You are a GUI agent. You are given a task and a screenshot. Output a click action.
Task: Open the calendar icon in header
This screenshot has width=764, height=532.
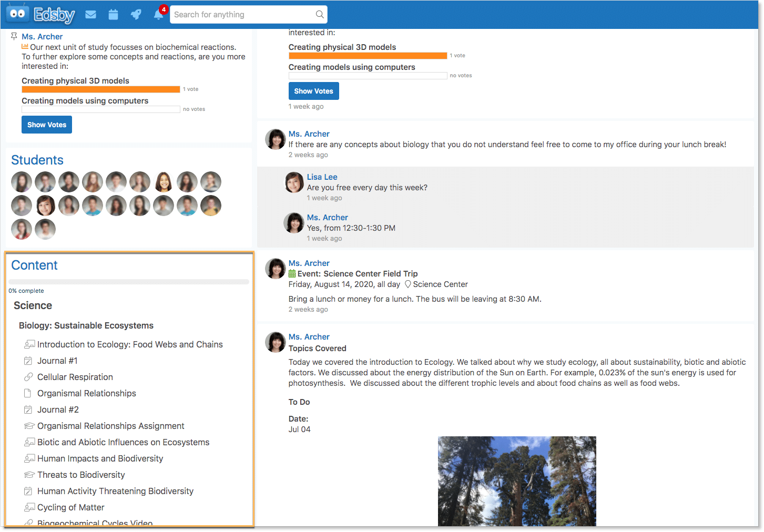pos(113,15)
